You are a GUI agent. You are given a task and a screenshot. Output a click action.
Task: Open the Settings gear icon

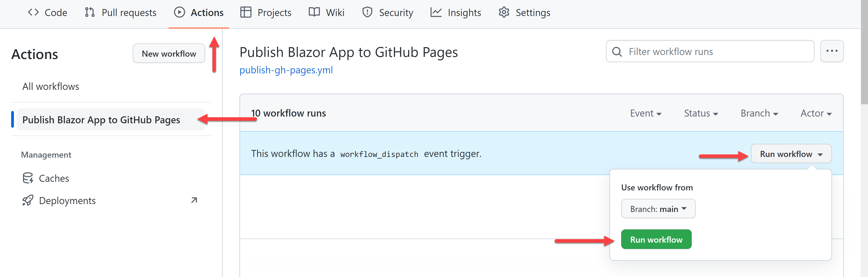504,13
